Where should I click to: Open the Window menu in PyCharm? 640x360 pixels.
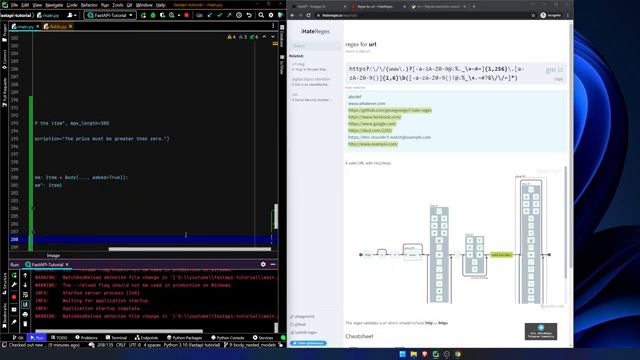point(144,5)
